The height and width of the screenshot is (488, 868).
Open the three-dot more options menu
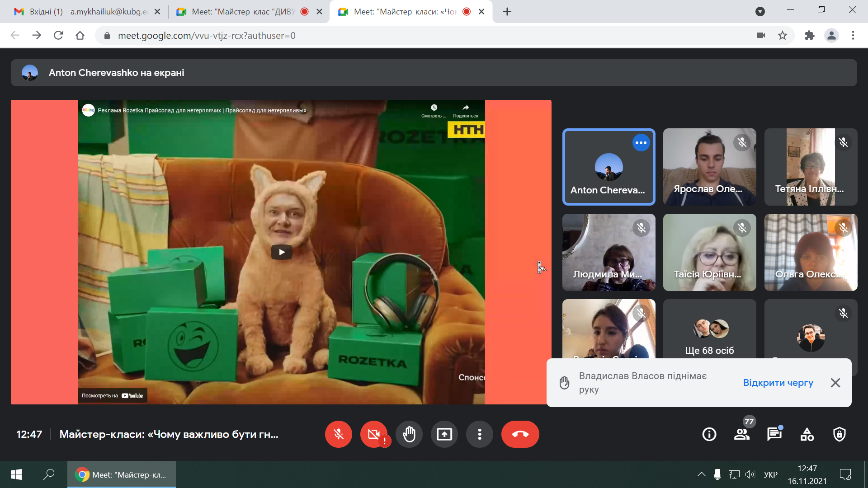(x=479, y=434)
